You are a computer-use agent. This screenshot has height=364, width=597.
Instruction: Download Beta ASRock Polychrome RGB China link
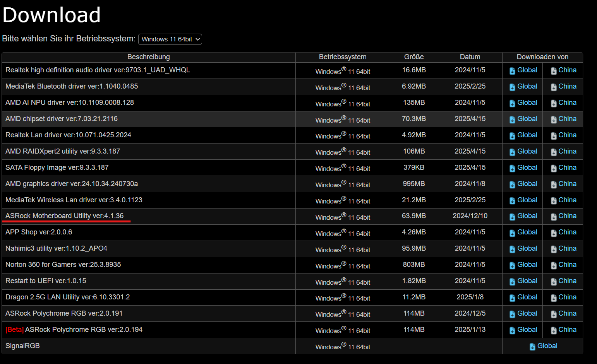[567, 330]
